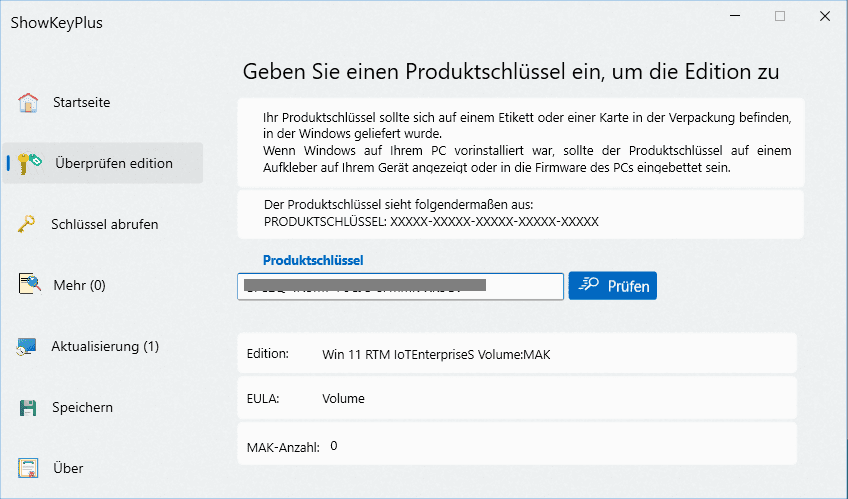Screen dimensions: 848x499
Task: Click the ShowKeyPlus window title
Action: [57, 23]
